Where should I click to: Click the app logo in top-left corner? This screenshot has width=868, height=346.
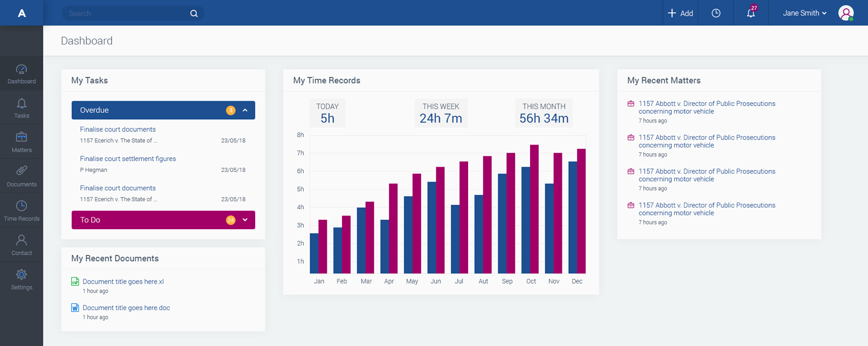(x=21, y=13)
